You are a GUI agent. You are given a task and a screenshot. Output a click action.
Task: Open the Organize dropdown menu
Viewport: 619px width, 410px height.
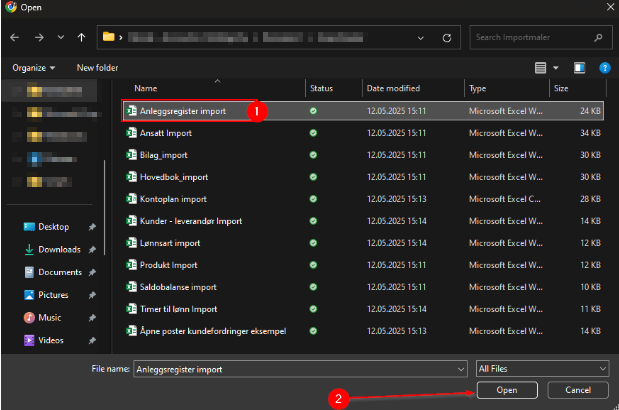(x=36, y=68)
